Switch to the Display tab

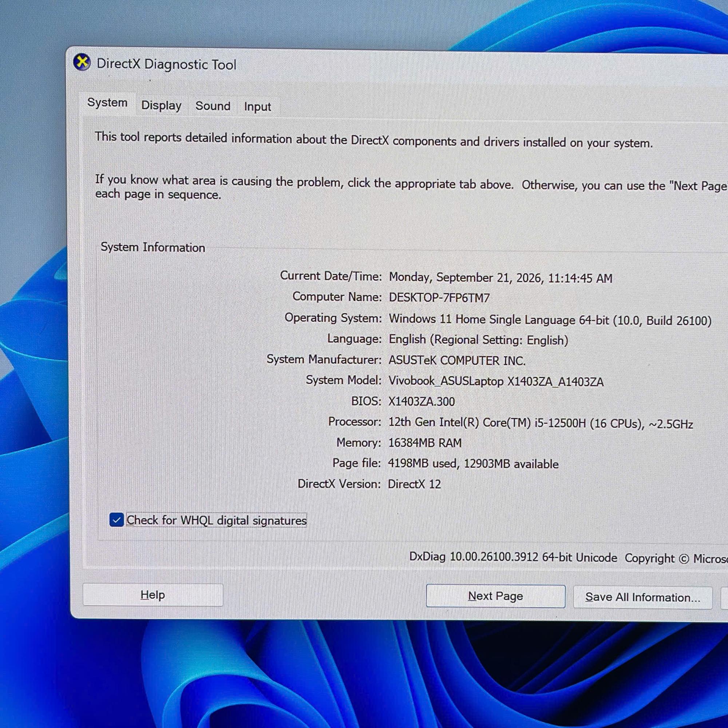pos(161,106)
